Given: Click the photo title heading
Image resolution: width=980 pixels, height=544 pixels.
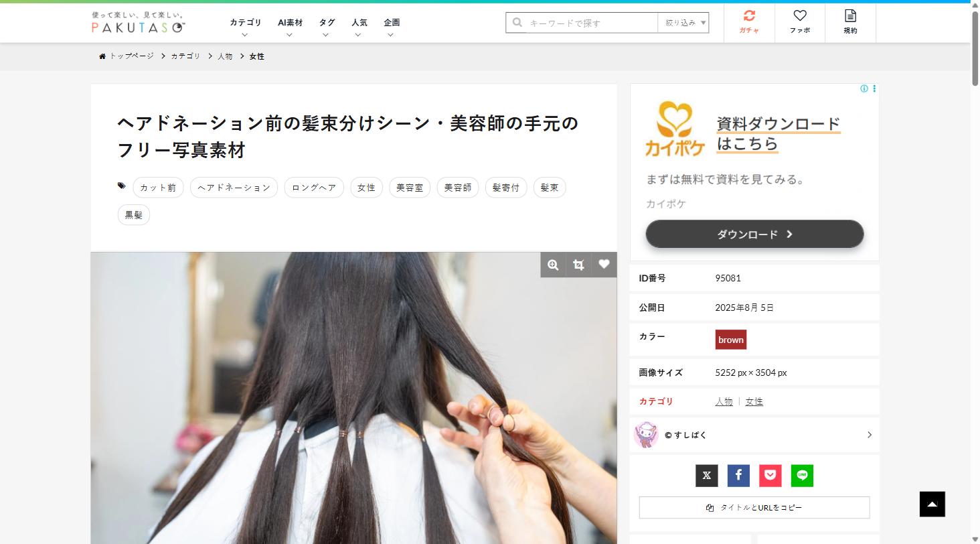Looking at the screenshot, I should (347, 137).
